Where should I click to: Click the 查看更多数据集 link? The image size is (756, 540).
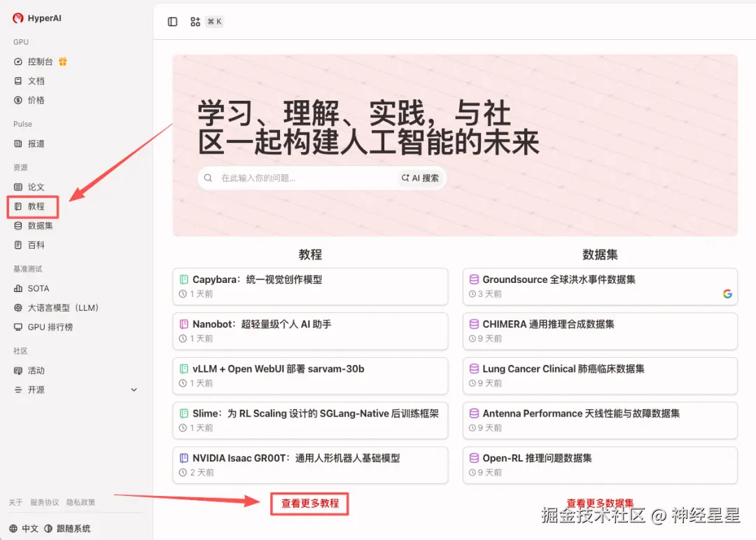point(600,503)
